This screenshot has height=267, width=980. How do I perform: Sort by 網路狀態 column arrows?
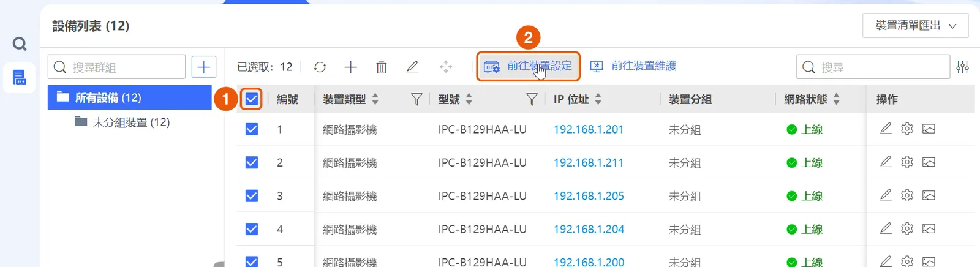click(837, 99)
